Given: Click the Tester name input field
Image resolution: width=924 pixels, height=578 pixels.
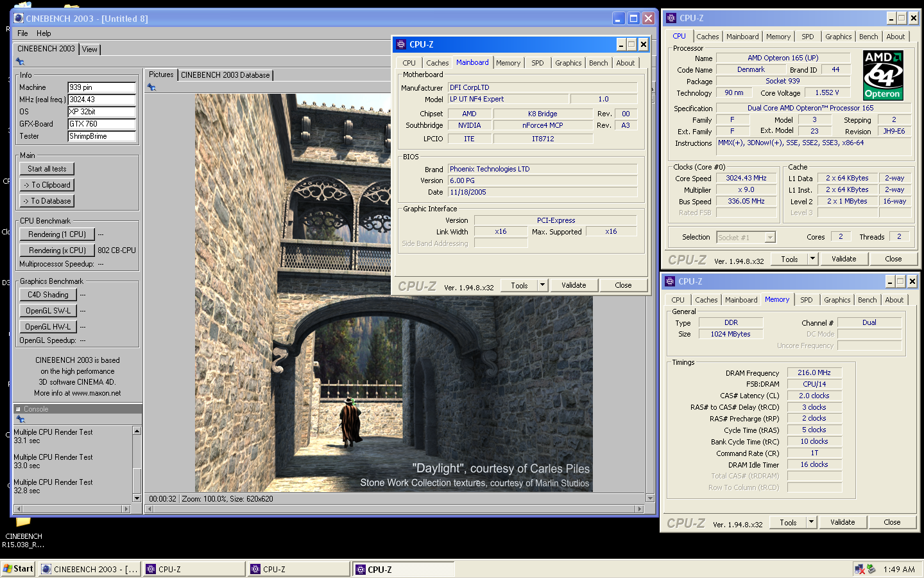Looking at the screenshot, I should tap(102, 136).
